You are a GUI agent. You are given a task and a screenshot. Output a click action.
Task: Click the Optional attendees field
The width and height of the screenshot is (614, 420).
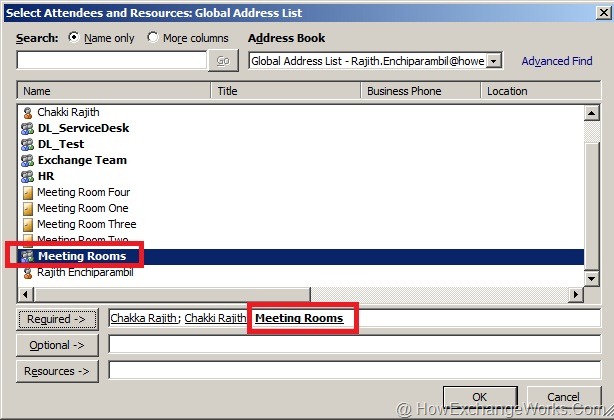pyautogui.click(x=354, y=344)
